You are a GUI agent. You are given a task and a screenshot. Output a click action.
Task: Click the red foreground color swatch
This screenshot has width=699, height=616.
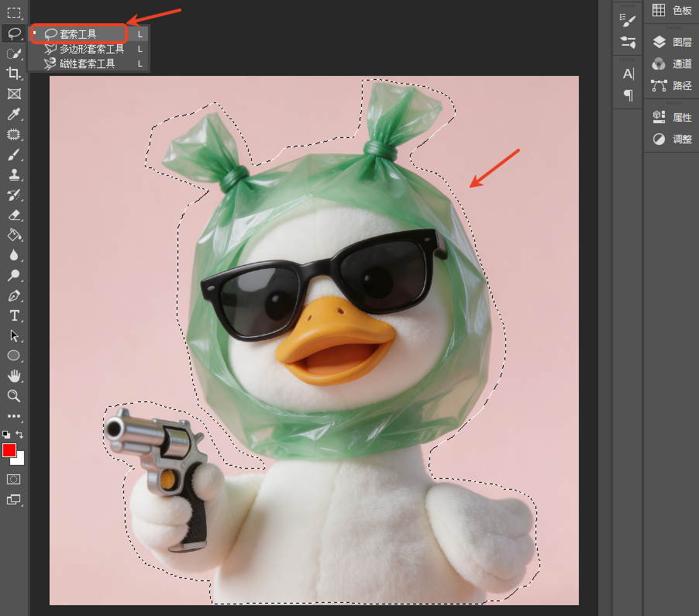pos(9,449)
